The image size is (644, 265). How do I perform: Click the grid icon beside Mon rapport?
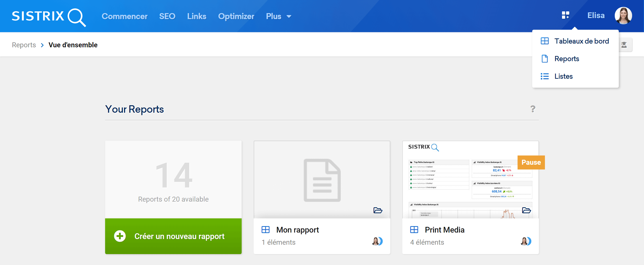point(265,230)
